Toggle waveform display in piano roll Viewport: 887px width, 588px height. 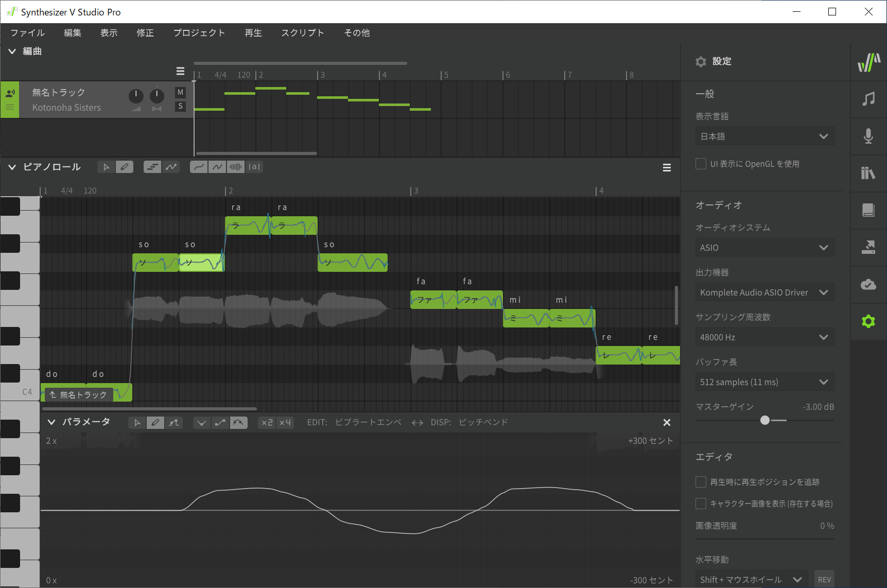pyautogui.click(x=235, y=167)
